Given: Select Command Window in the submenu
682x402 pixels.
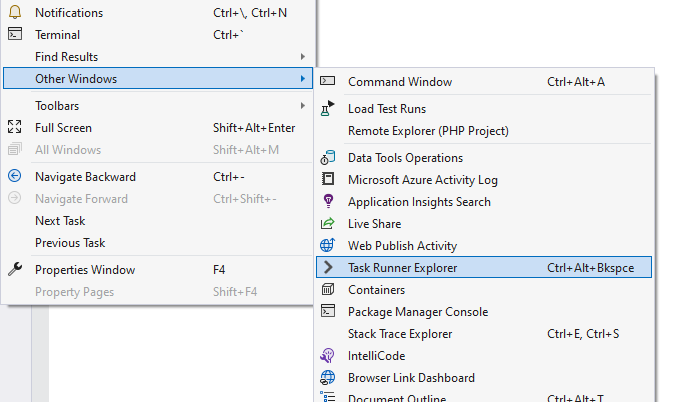Looking at the screenshot, I should [484, 82].
